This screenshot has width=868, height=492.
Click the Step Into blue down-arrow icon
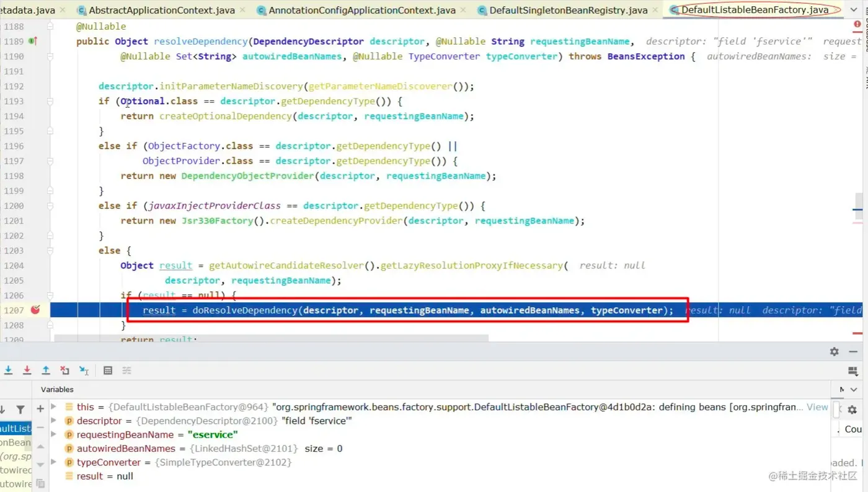point(9,370)
